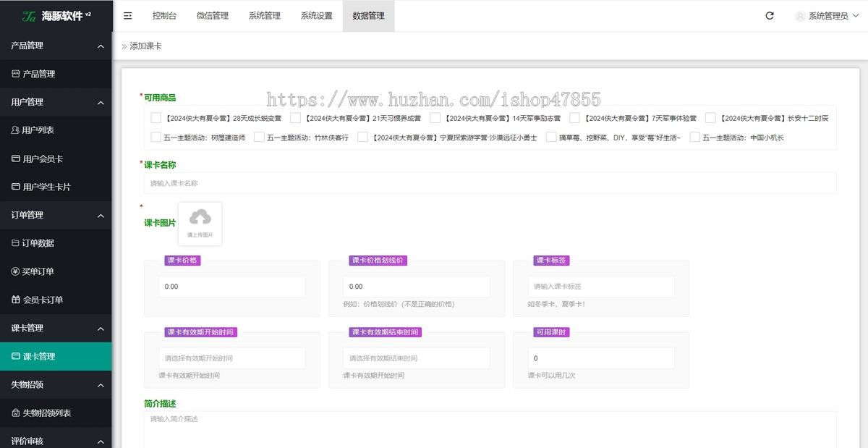Open 失物招领列表 sidebar item

(x=56, y=413)
